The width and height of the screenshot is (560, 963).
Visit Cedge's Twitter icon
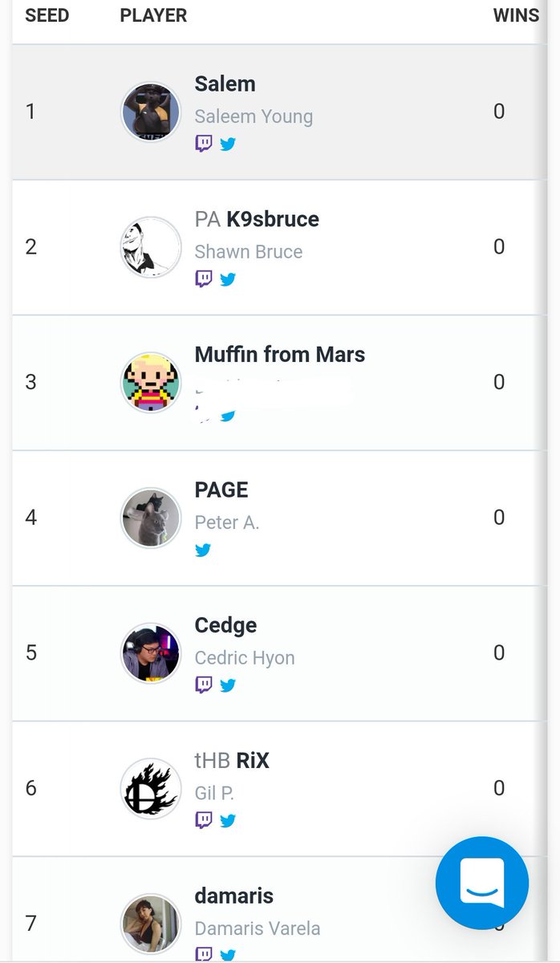point(228,685)
